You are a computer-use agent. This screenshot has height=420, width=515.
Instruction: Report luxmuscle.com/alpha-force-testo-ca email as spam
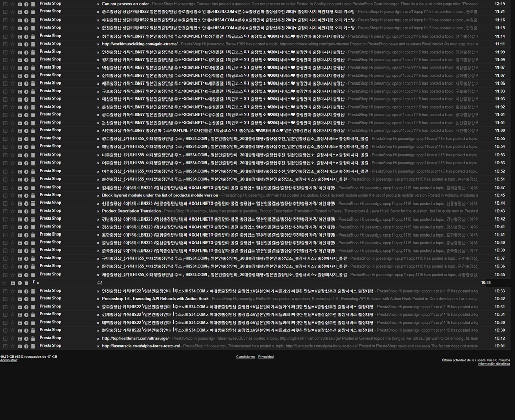click(x=26, y=346)
